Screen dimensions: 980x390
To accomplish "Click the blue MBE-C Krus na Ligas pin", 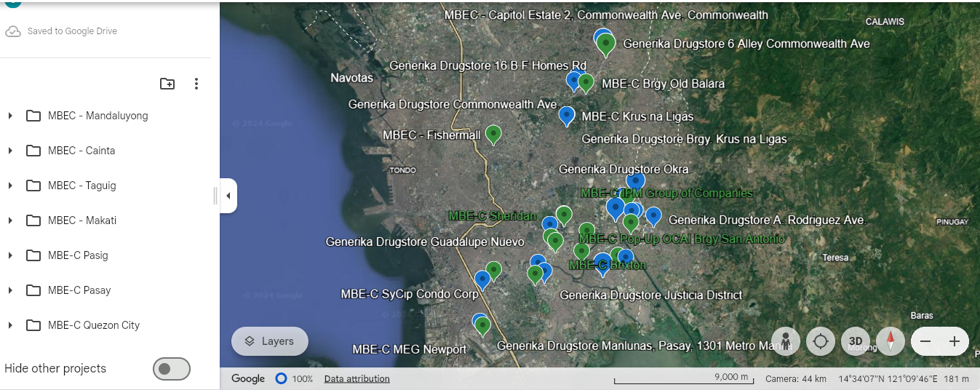I will (567, 115).
